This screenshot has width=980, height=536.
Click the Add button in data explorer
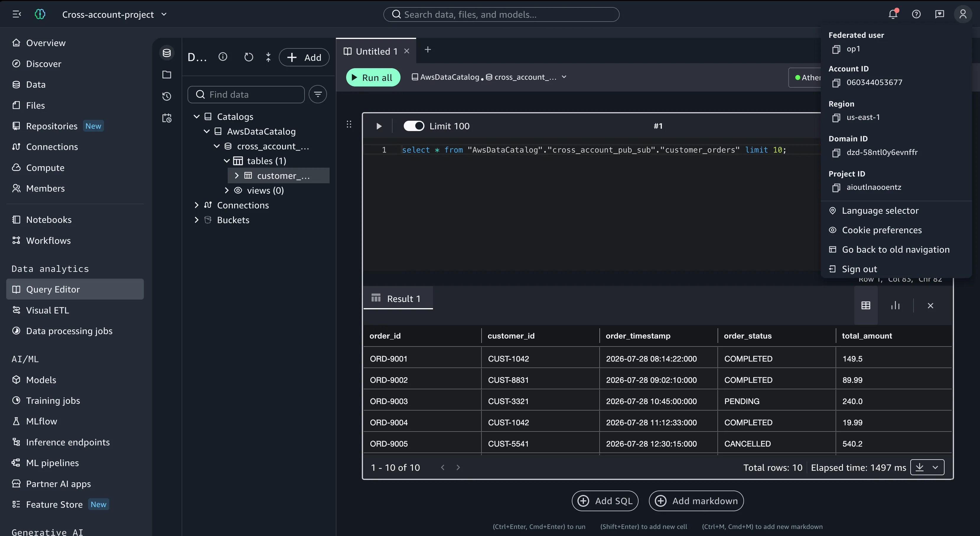point(304,57)
